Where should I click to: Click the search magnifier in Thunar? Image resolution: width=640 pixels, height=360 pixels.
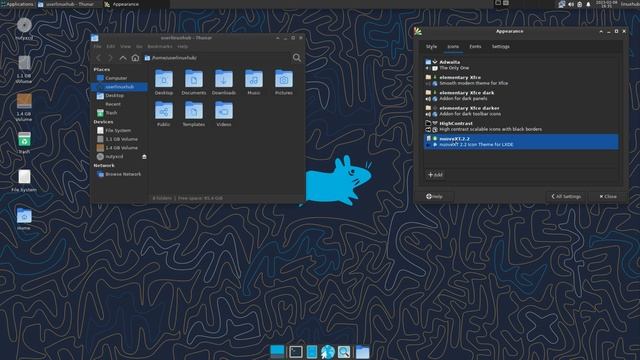click(297, 58)
